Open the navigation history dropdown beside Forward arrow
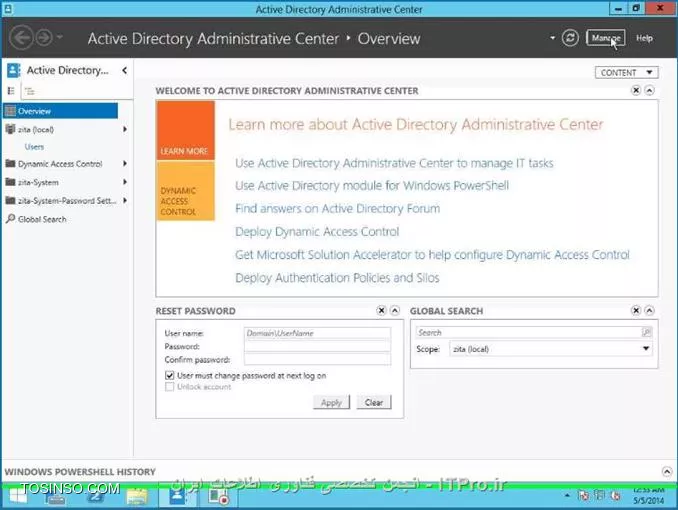Viewport: 678px width, 510px height. click(x=60, y=37)
